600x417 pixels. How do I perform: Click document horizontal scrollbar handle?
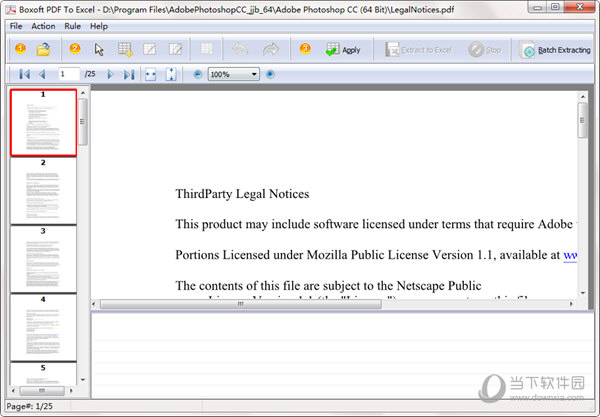coord(241,304)
